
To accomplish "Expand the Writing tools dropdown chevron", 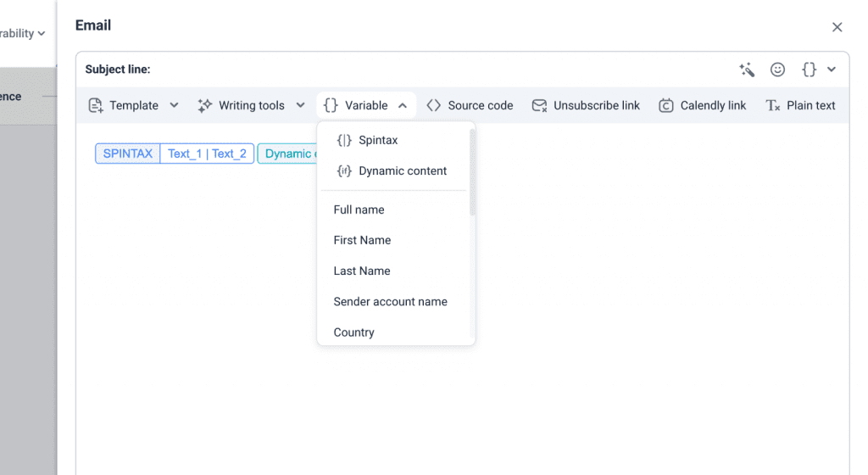I will 300,105.
